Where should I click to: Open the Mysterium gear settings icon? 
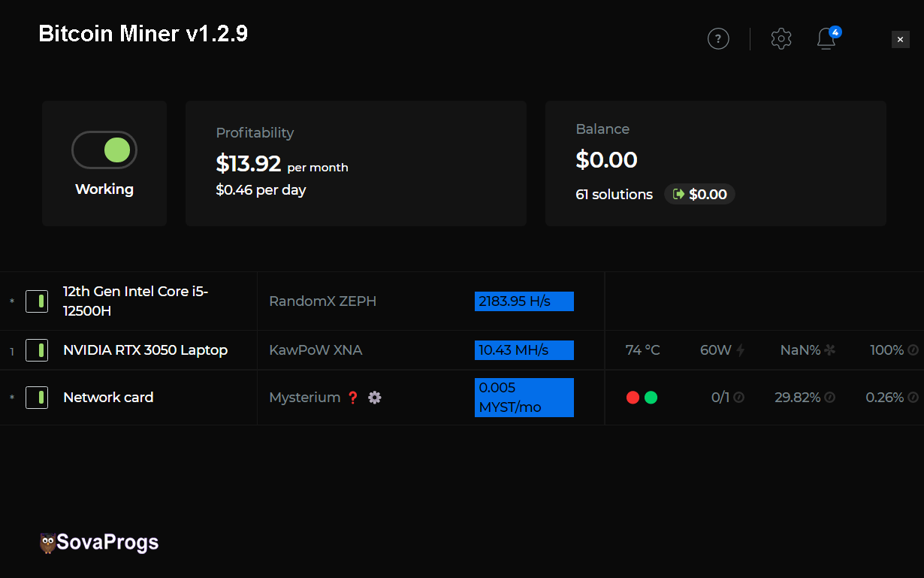coord(375,398)
